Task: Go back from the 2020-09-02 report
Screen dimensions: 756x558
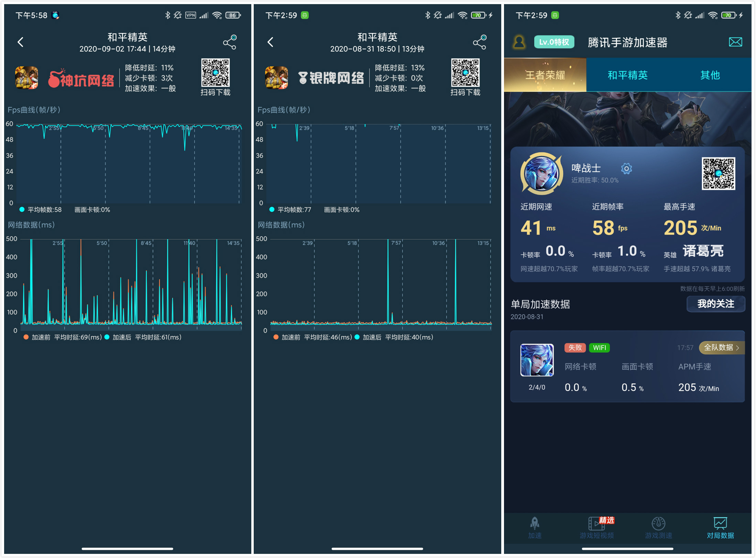Action: point(20,42)
